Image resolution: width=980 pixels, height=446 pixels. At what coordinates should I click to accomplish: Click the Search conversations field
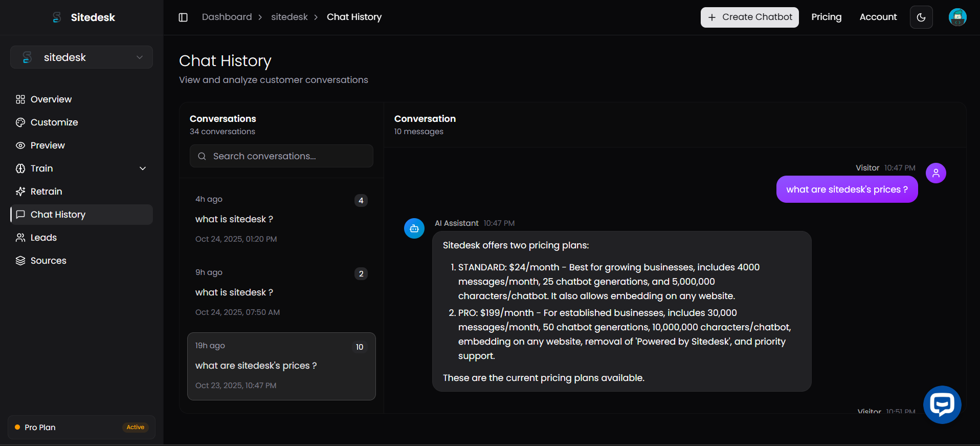point(281,156)
